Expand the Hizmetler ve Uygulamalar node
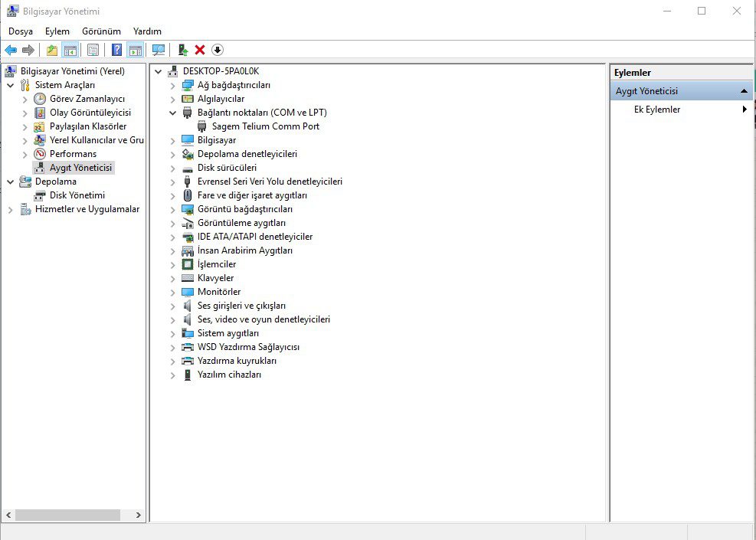756x540 pixels. (x=11, y=209)
